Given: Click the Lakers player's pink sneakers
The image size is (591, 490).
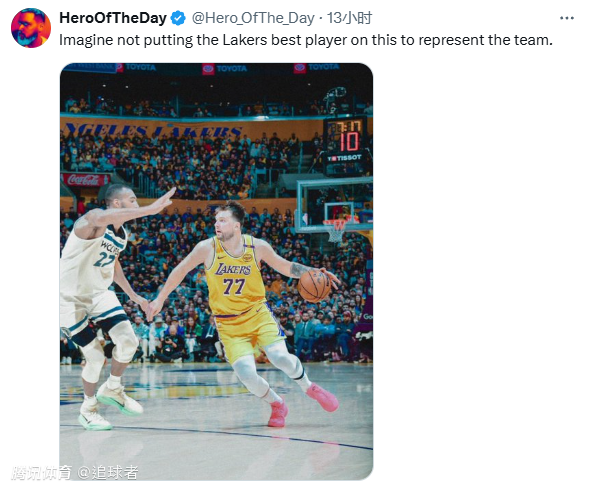Looking at the screenshot, I should pos(303,404).
